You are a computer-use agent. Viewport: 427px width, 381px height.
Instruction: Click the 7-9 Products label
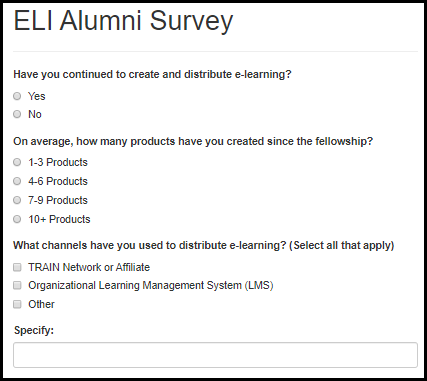[x=58, y=200]
